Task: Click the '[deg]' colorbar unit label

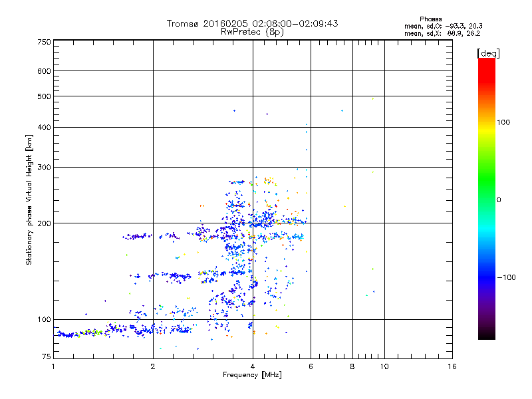Action: [488, 53]
